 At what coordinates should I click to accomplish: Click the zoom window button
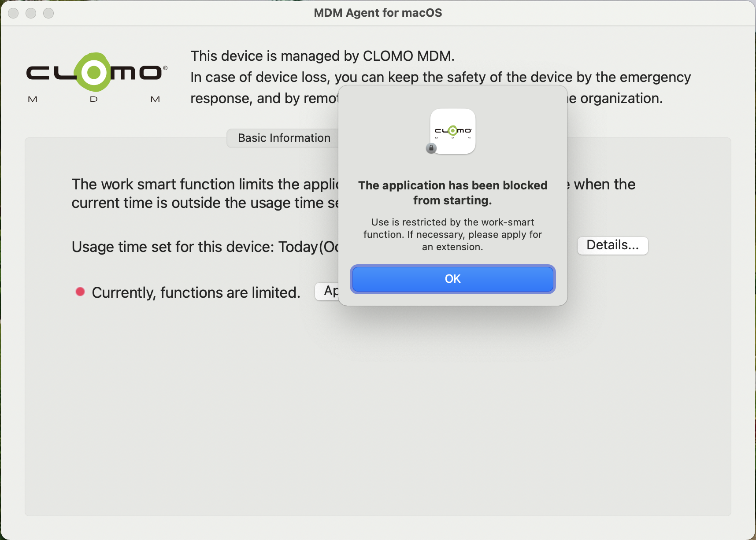click(x=48, y=13)
